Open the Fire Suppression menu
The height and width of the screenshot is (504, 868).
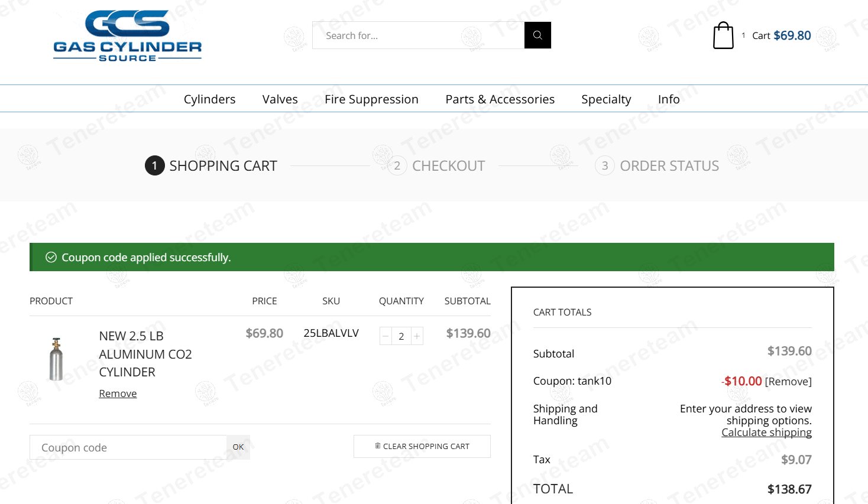(371, 99)
